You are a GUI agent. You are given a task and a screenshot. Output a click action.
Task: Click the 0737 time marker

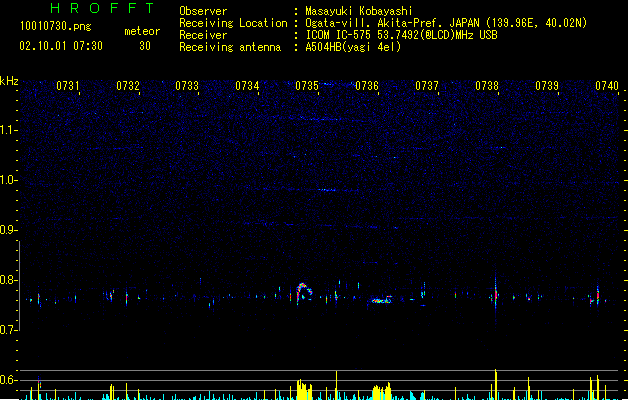tap(427, 86)
